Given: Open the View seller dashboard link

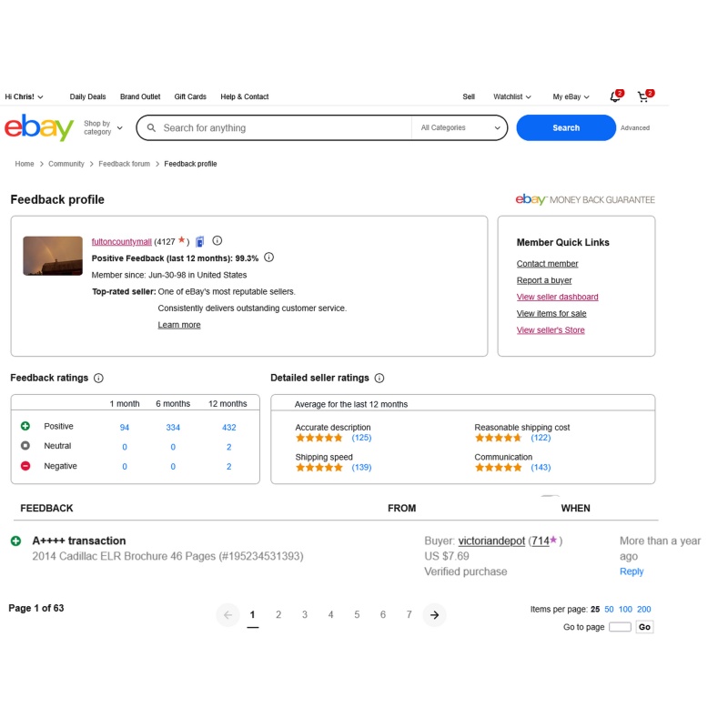Looking at the screenshot, I should (557, 297).
